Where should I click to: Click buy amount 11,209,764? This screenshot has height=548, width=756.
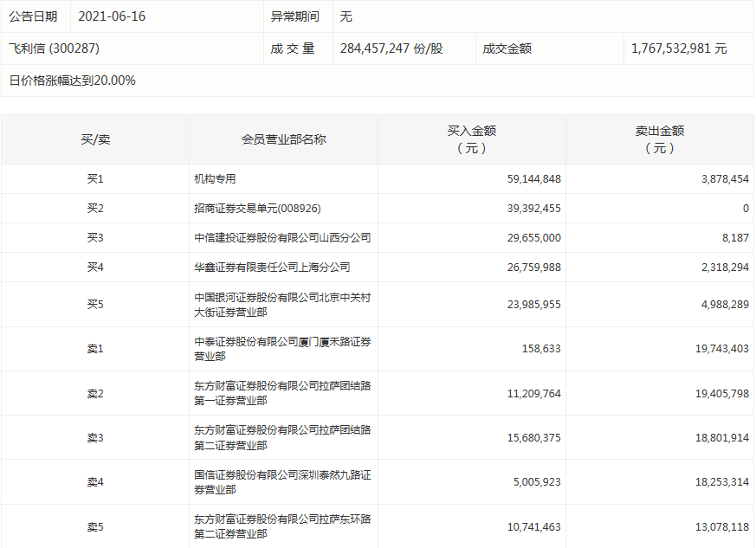click(x=533, y=393)
